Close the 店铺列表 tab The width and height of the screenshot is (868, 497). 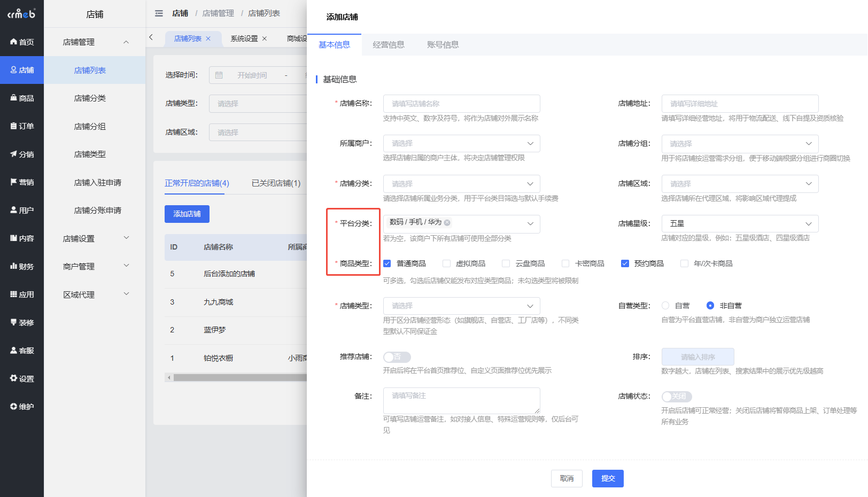(208, 38)
